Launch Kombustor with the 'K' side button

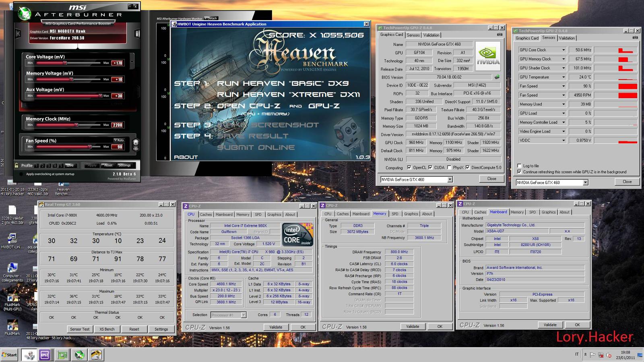[18, 34]
